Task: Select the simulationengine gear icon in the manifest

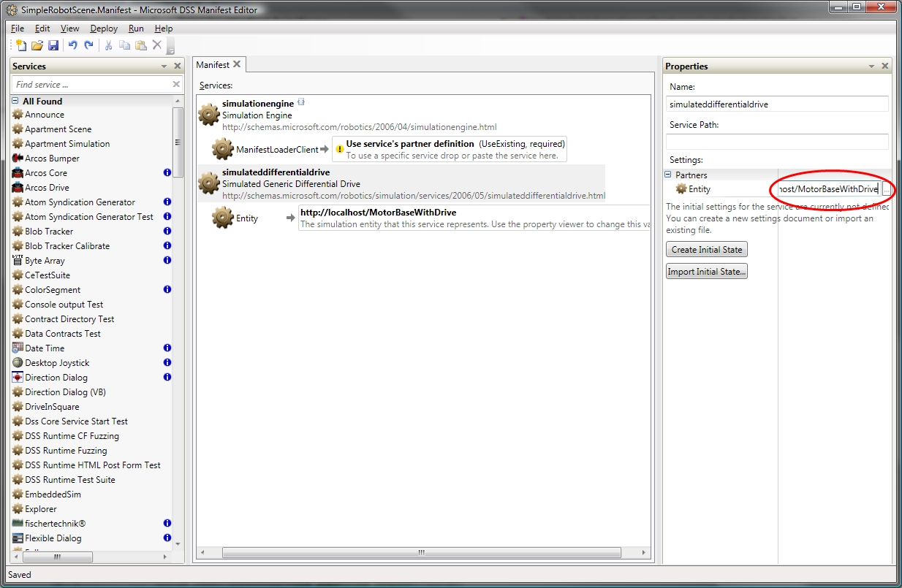Action: click(x=209, y=115)
